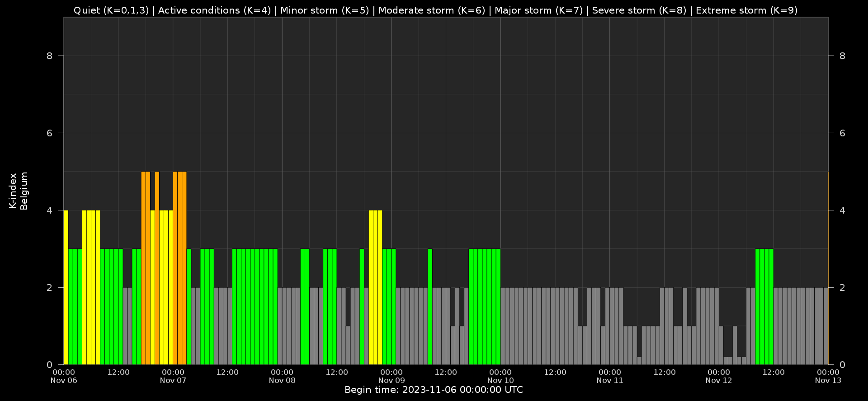Screen dimensions: 868x401
Task: Click the 'Nov 08' date label
Action: (282, 380)
